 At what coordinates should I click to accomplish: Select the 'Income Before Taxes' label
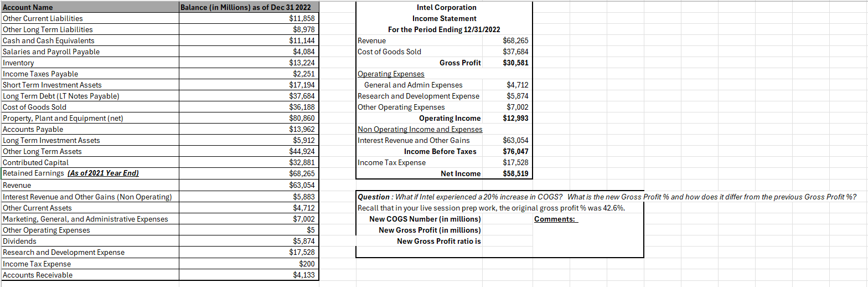[x=440, y=151]
